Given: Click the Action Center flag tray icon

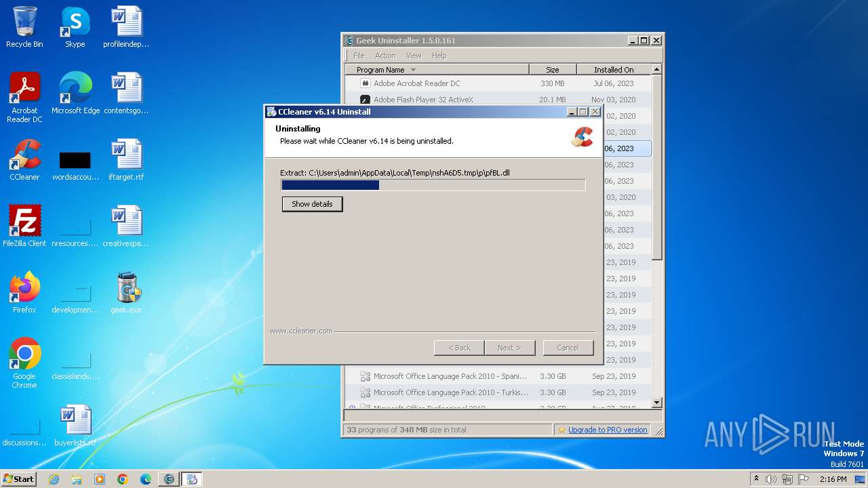Looking at the screenshot, I should click(x=804, y=479).
